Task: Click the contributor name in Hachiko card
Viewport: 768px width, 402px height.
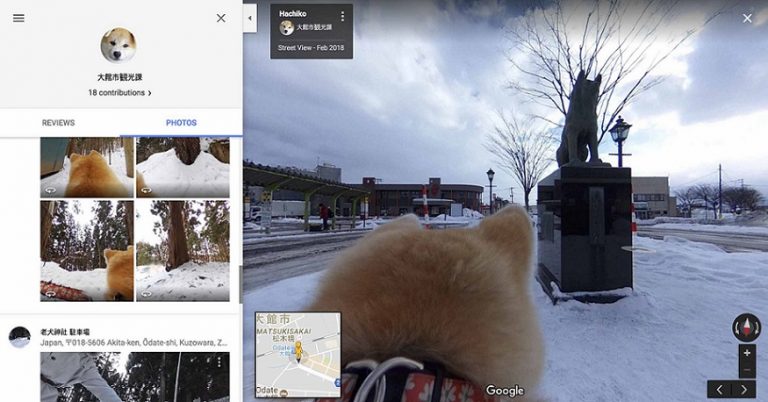Action: click(313, 27)
